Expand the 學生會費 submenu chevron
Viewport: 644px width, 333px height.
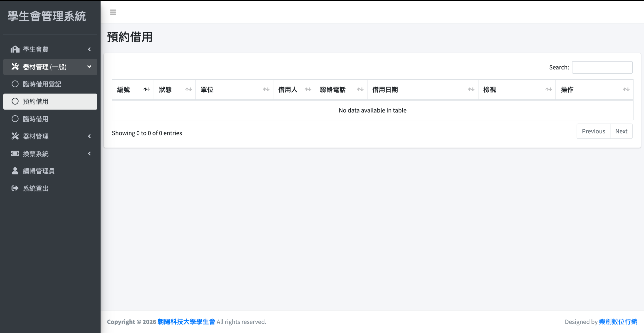pyautogui.click(x=89, y=49)
